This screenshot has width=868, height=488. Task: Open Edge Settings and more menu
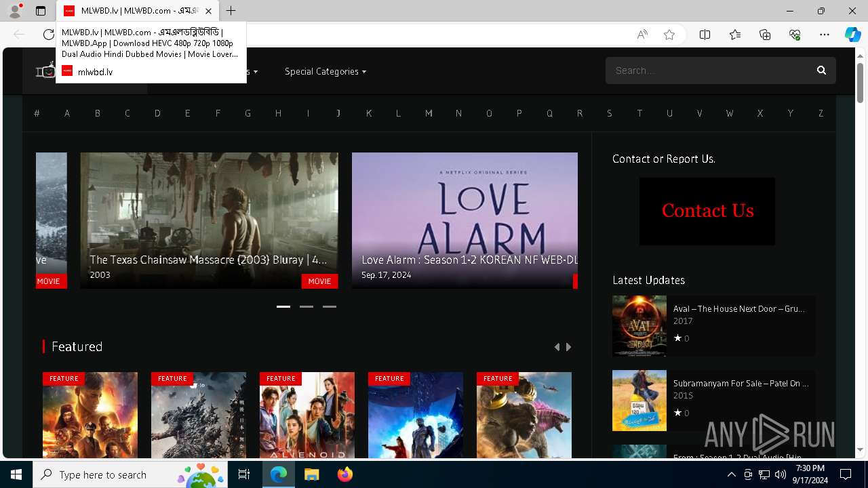point(825,35)
